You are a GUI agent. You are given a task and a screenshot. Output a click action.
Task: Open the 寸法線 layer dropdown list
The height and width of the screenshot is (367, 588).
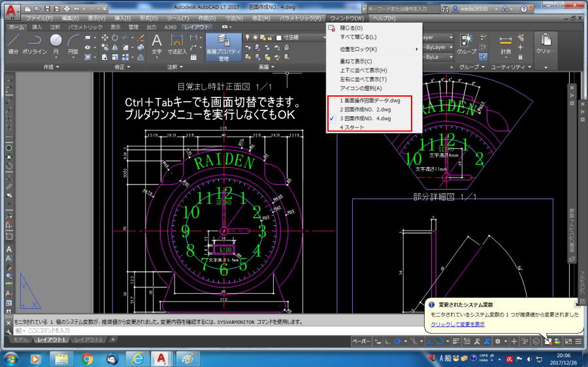pos(325,37)
